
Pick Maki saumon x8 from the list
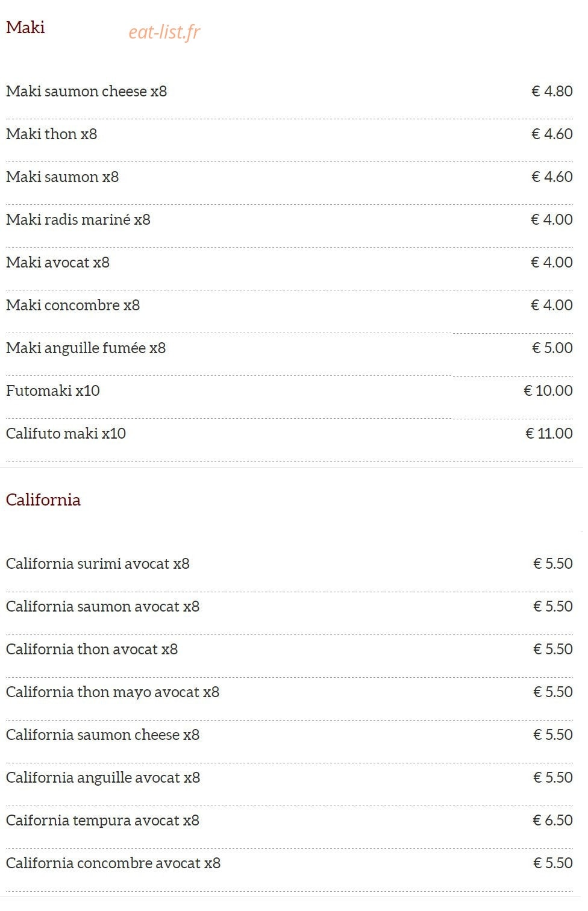62,177
